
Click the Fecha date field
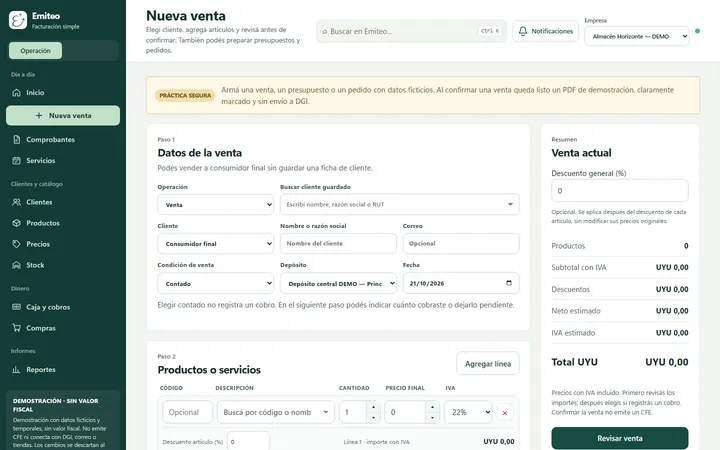461,283
